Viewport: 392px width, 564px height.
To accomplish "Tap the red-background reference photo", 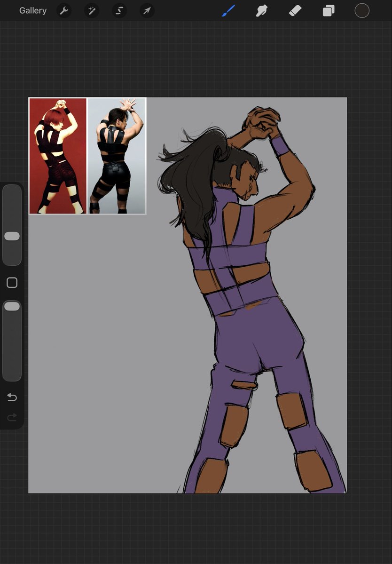I will (x=58, y=156).
